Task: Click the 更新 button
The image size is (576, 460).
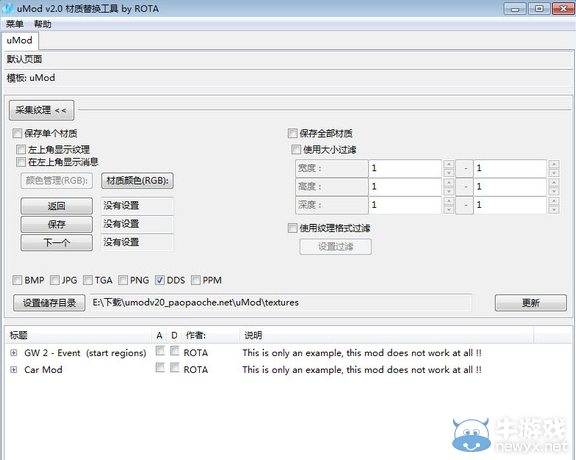Action: (x=531, y=303)
